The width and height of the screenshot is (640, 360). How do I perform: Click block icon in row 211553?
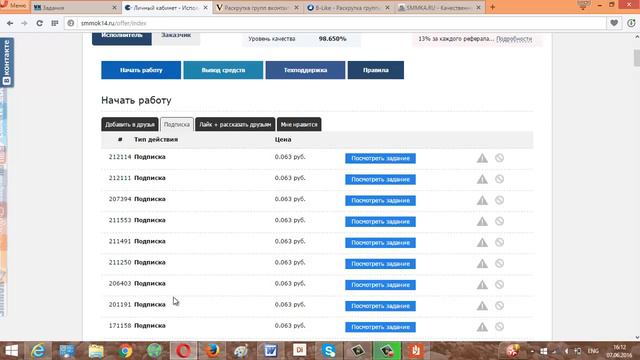(x=499, y=221)
